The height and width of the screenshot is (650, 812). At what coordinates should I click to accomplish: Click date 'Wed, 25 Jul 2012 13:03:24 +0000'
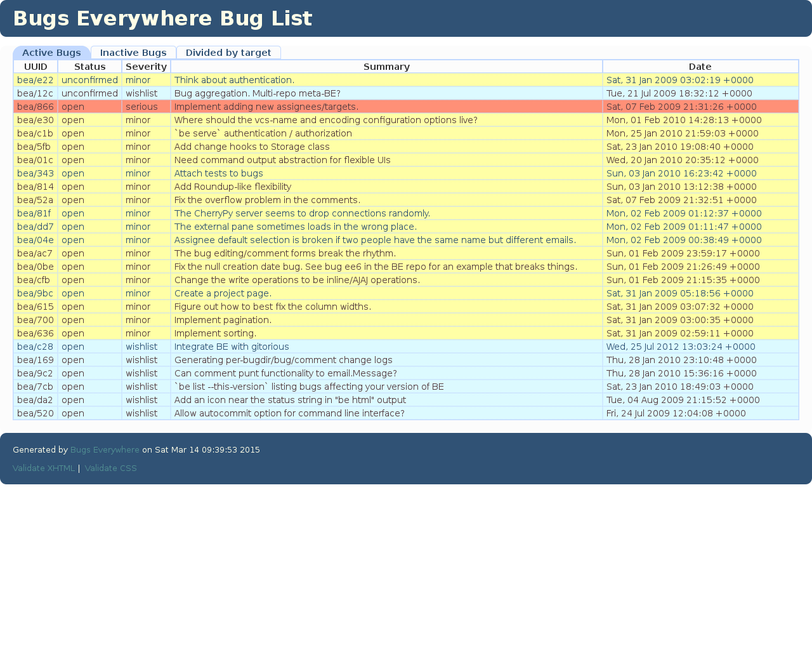pyautogui.click(x=681, y=347)
